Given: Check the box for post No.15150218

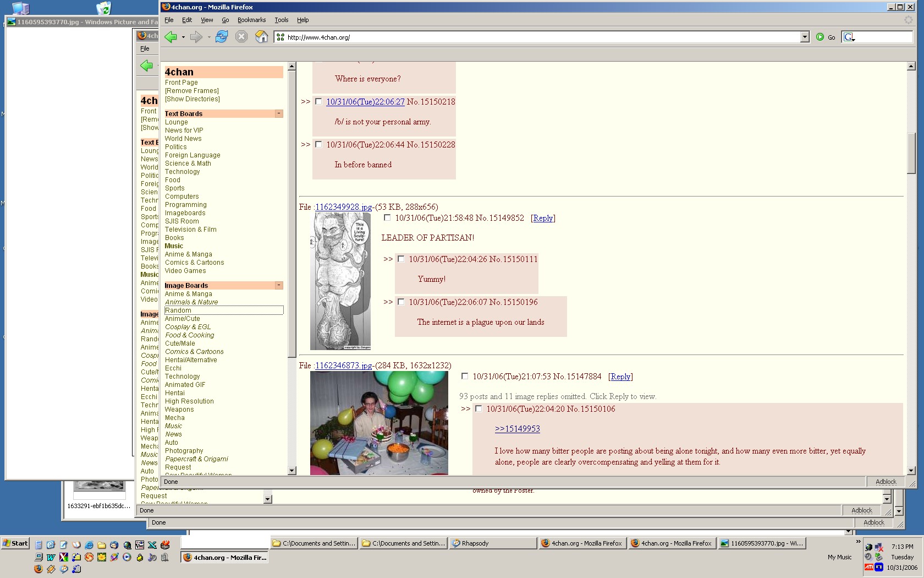Looking at the screenshot, I should point(318,101).
